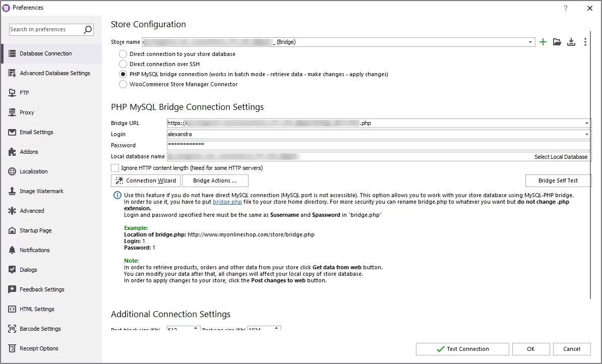Viewport: 602px width, 364px height.
Task: Open the Barcode Settings section
Action: click(x=40, y=329)
